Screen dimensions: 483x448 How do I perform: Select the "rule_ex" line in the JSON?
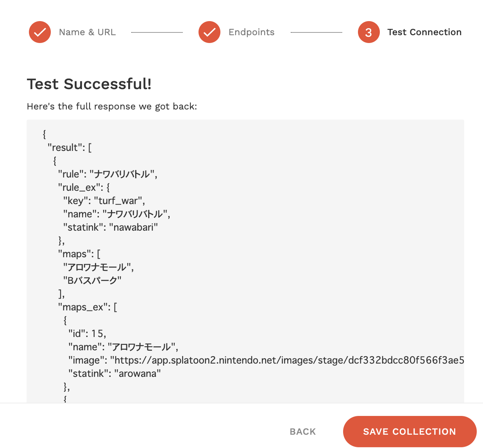point(84,188)
